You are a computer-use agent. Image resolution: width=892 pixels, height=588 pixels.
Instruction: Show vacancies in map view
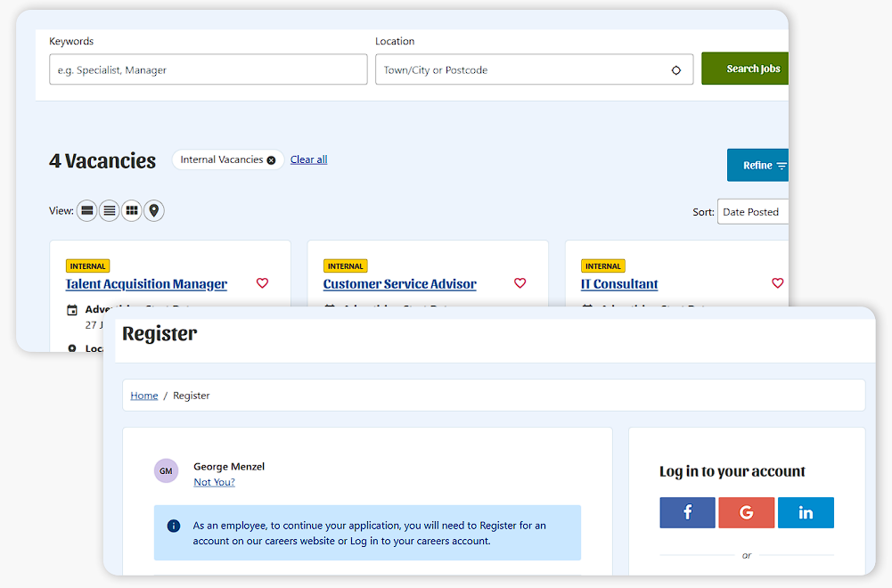point(154,211)
